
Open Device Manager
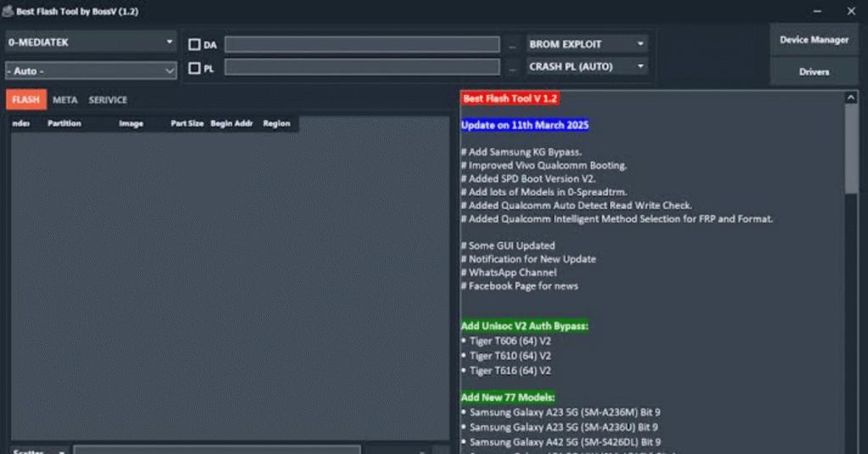pos(814,40)
